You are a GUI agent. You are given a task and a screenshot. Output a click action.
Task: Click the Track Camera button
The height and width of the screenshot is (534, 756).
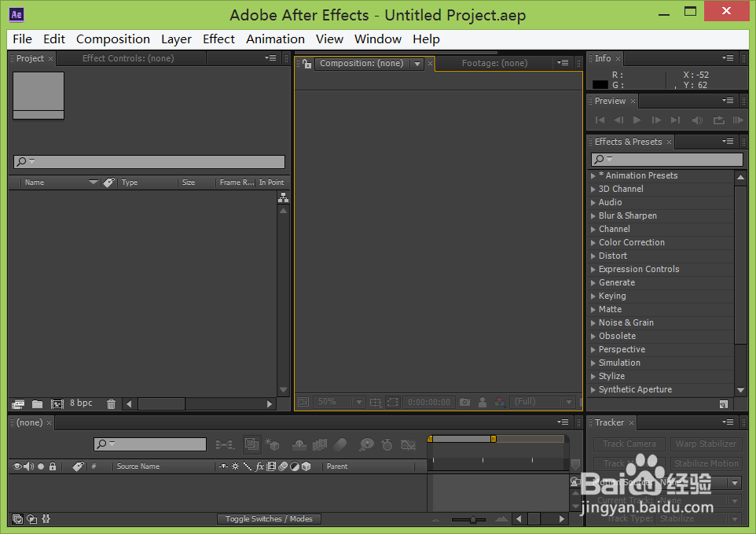pyautogui.click(x=629, y=444)
